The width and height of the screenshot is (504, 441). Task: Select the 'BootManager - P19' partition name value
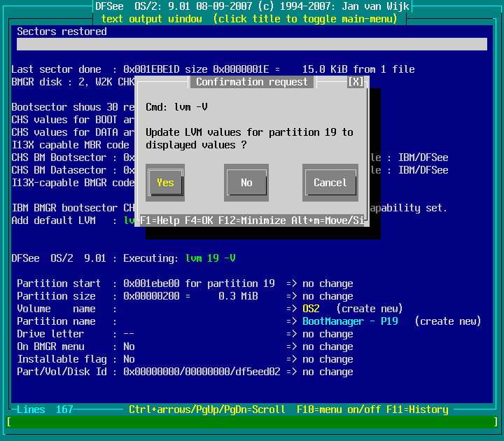(353, 321)
